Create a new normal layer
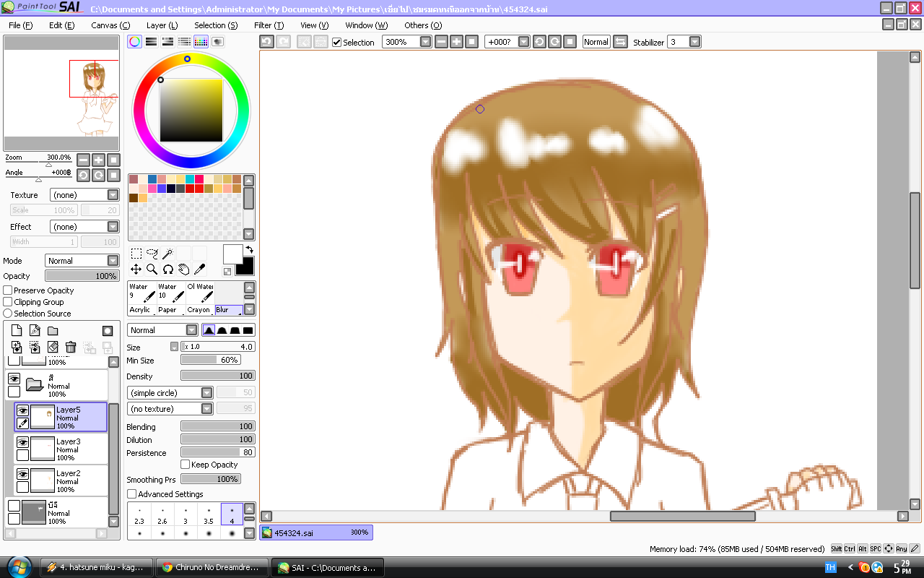 pyautogui.click(x=17, y=331)
